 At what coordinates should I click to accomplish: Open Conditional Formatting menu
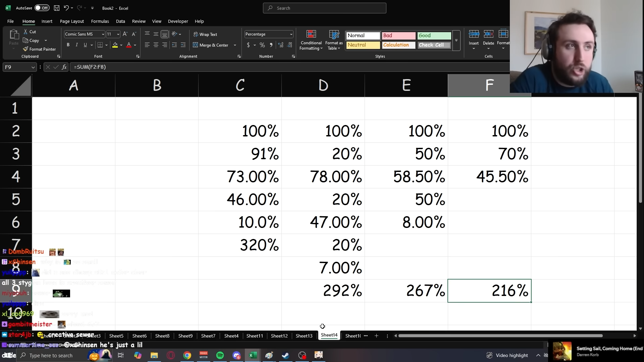(311, 40)
